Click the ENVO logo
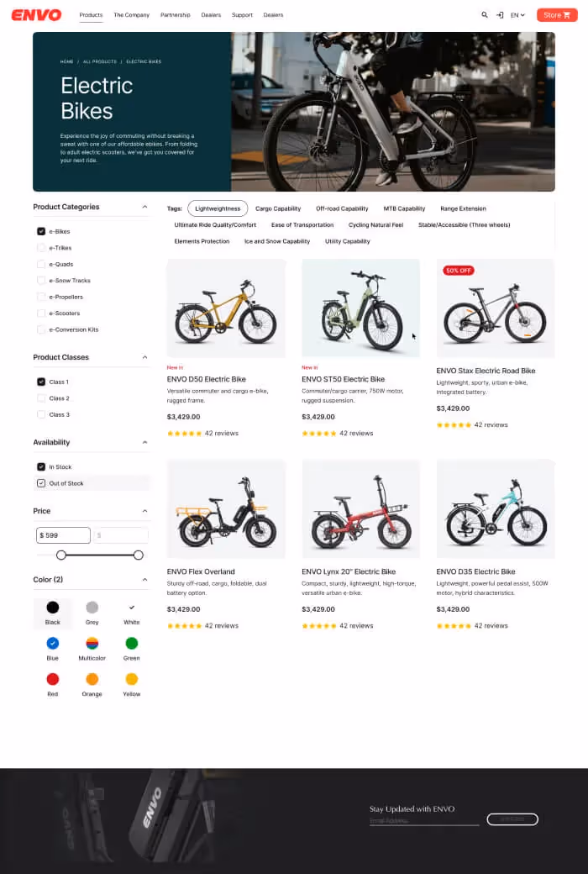The height and width of the screenshot is (874, 588). pos(36,15)
